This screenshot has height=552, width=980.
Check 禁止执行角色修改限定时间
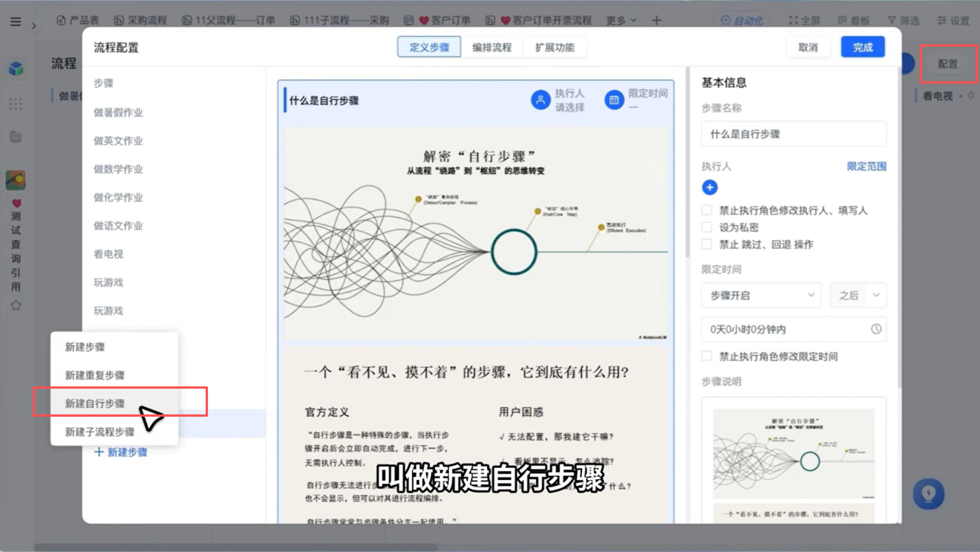click(x=707, y=357)
